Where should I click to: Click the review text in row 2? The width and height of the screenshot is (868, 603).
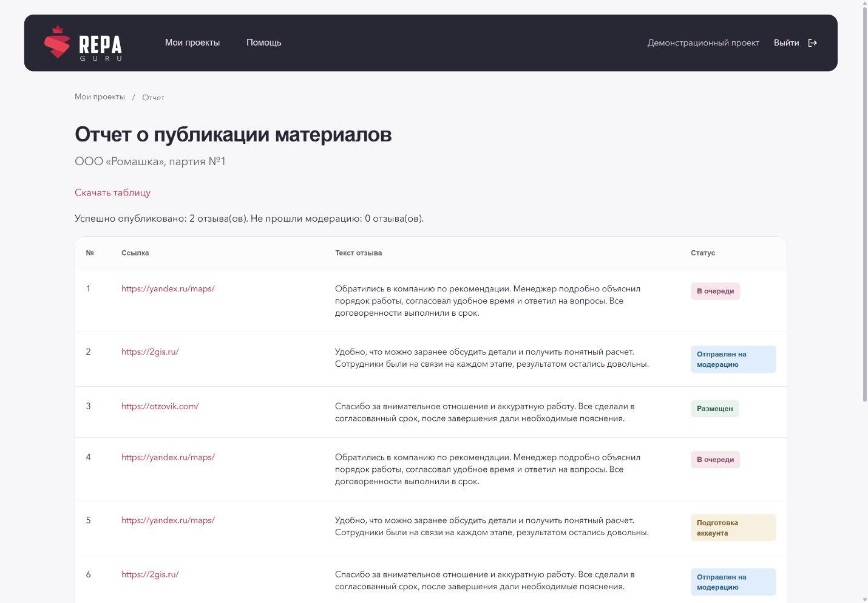tap(492, 358)
